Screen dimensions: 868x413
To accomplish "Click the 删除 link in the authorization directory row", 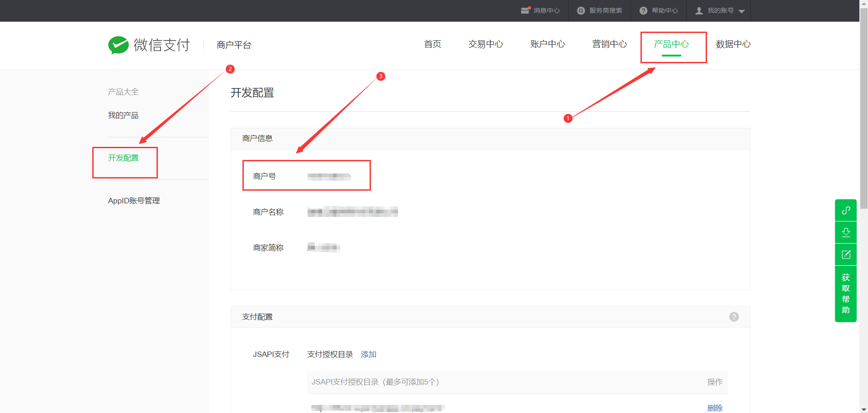I will click(715, 408).
